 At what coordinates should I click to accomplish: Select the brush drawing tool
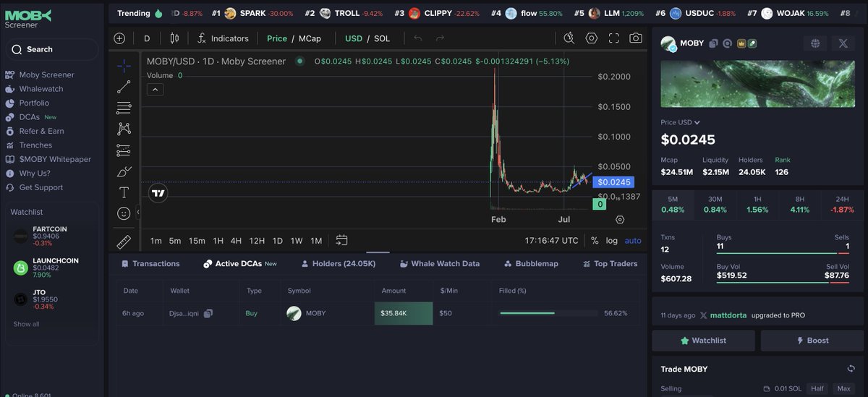[124, 171]
